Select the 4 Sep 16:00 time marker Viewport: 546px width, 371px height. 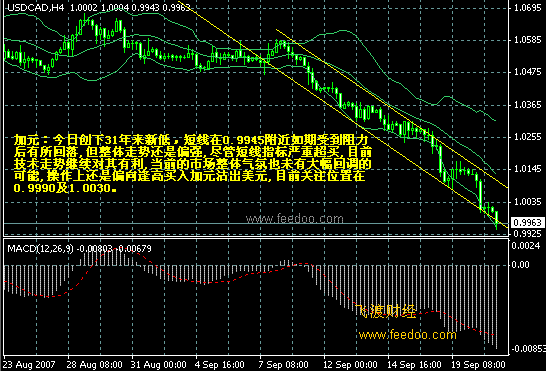[x=219, y=365]
